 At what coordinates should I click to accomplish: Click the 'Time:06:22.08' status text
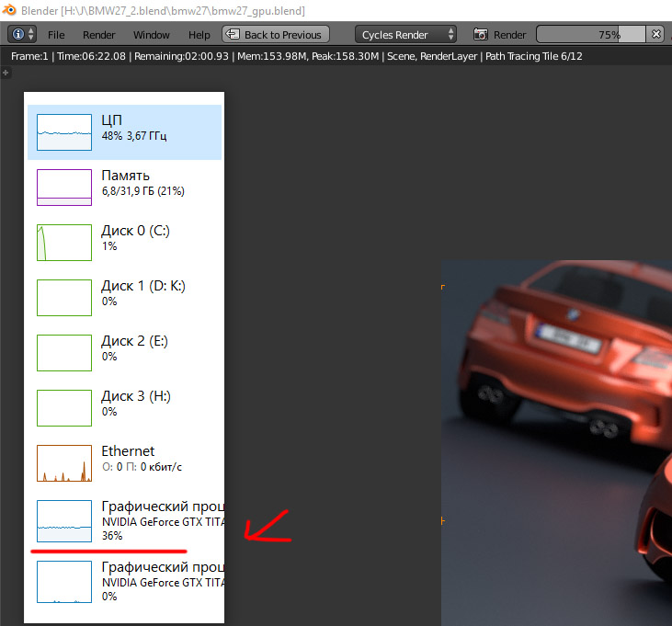(91, 56)
